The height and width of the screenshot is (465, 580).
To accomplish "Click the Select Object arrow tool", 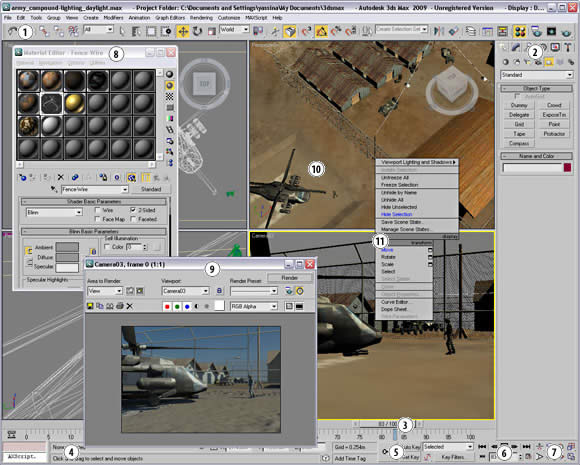I will (x=122, y=31).
